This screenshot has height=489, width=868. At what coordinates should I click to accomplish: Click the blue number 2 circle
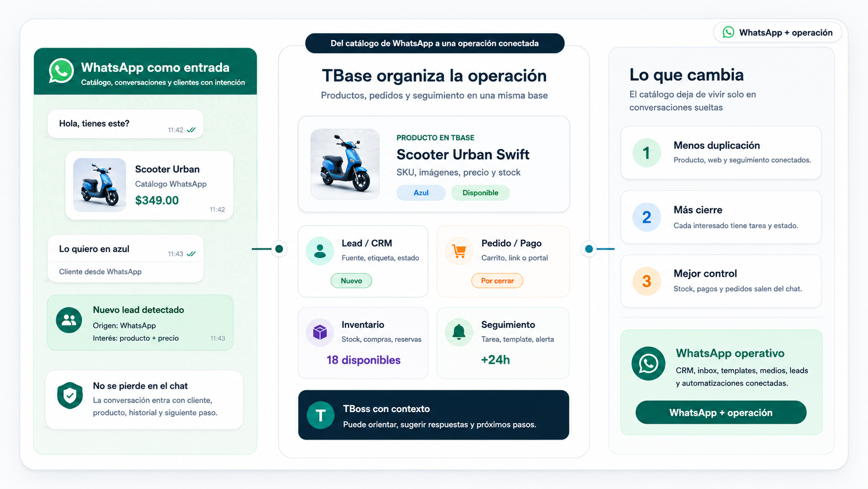pyautogui.click(x=646, y=217)
